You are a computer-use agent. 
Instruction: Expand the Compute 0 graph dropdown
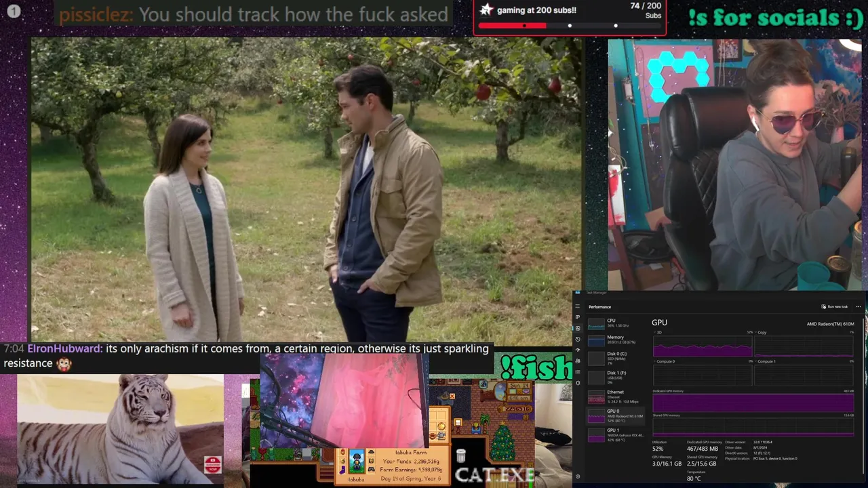654,361
